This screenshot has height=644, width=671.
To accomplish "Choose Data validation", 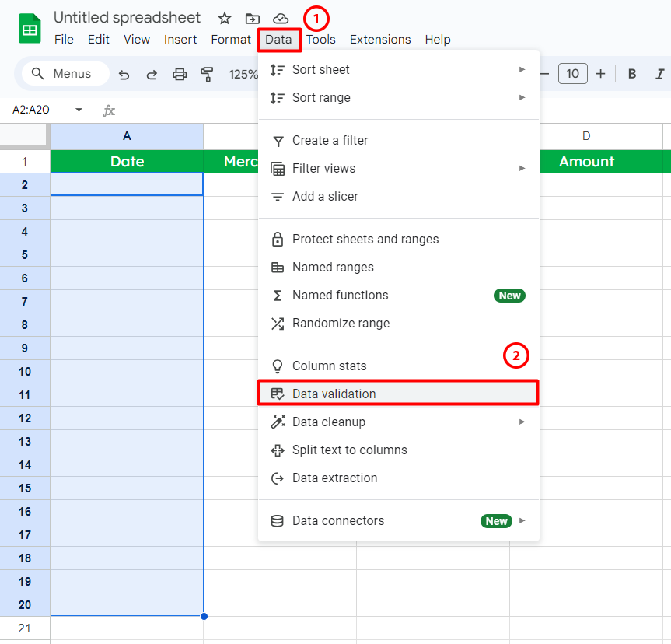I will tap(398, 394).
